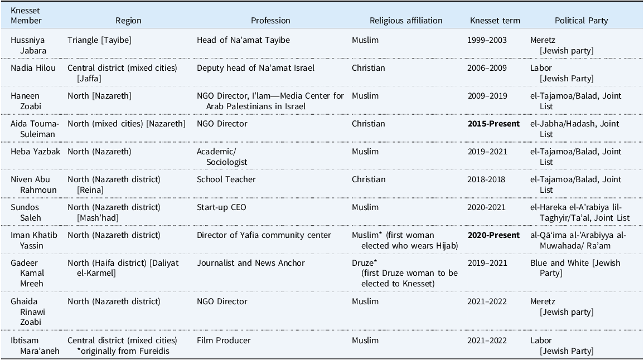Click the bold term "2020-Present"
The image size is (644, 360).
493,235
